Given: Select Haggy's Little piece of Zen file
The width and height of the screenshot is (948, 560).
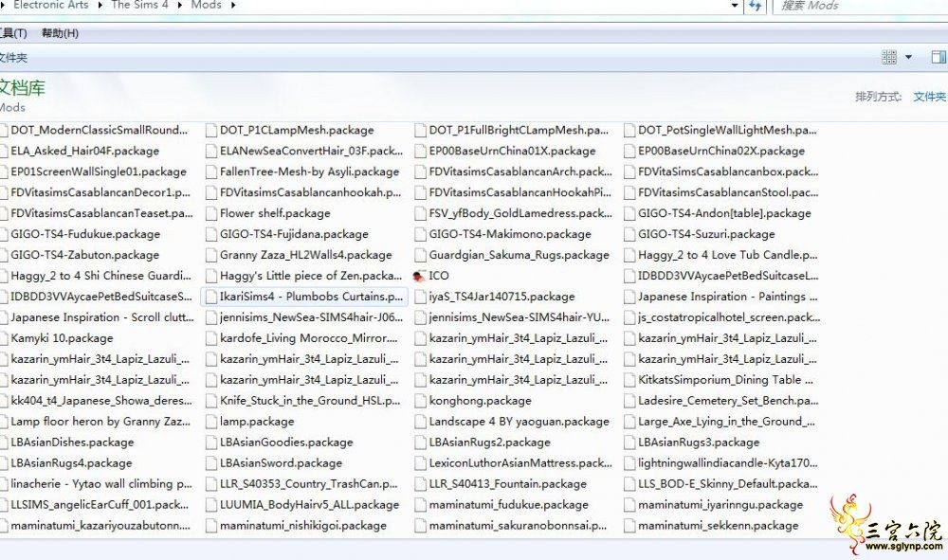Looking at the screenshot, I should click(304, 276).
